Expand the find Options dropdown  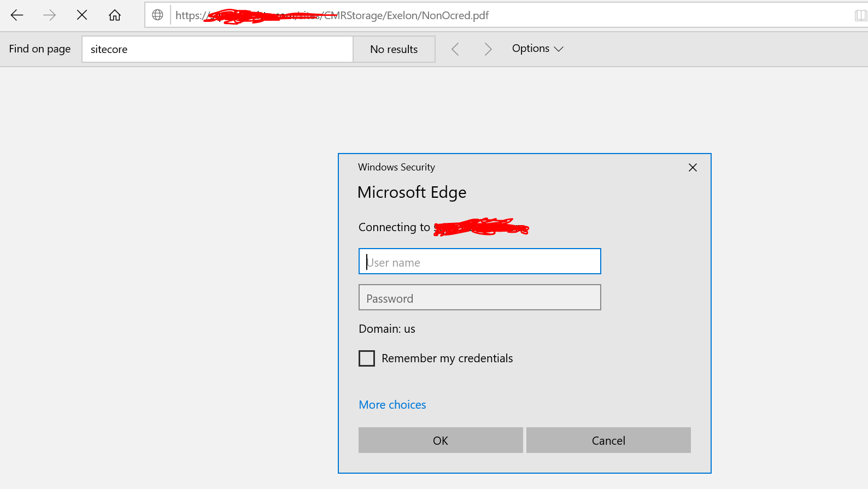pos(537,49)
